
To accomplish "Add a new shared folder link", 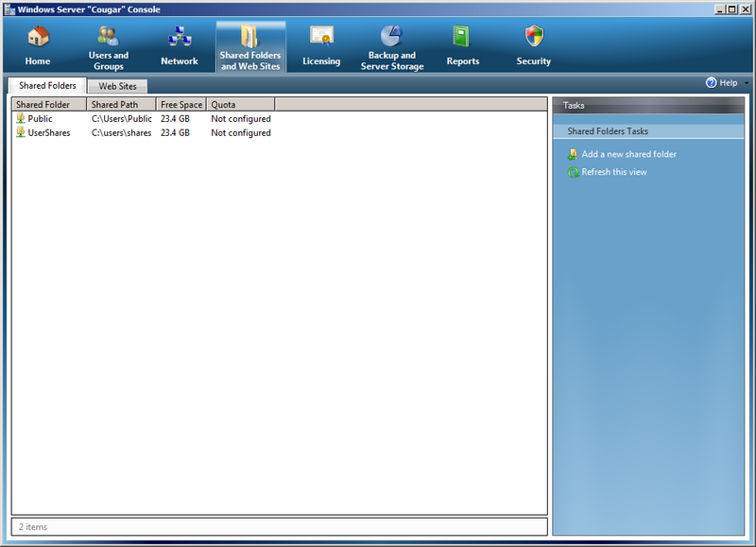I will tap(628, 154).
